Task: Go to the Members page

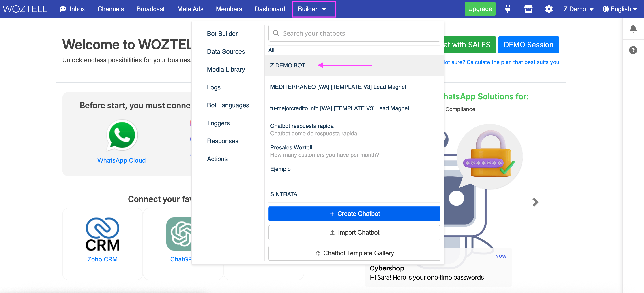Action: pyautogui.click(x=229, y=9)
